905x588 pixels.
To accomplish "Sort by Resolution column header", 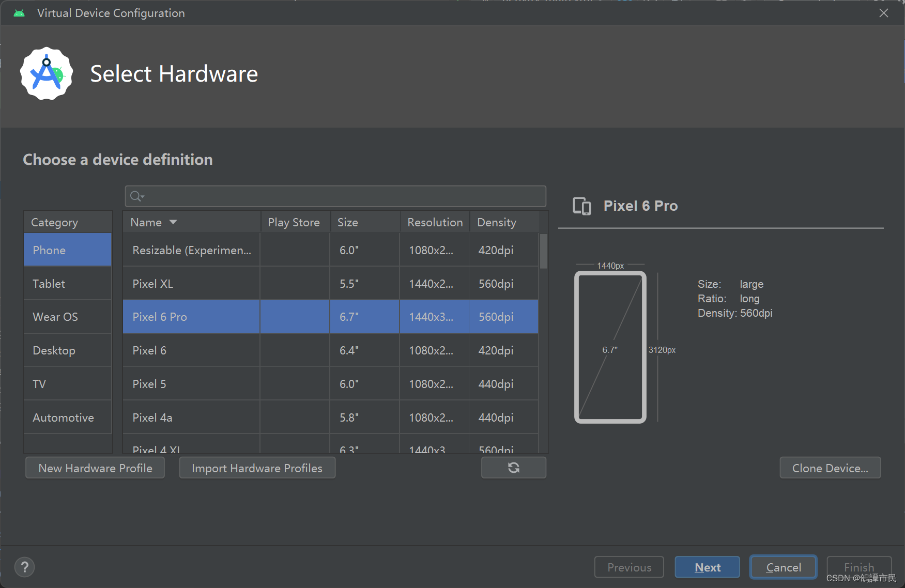I will pos(435,222).
